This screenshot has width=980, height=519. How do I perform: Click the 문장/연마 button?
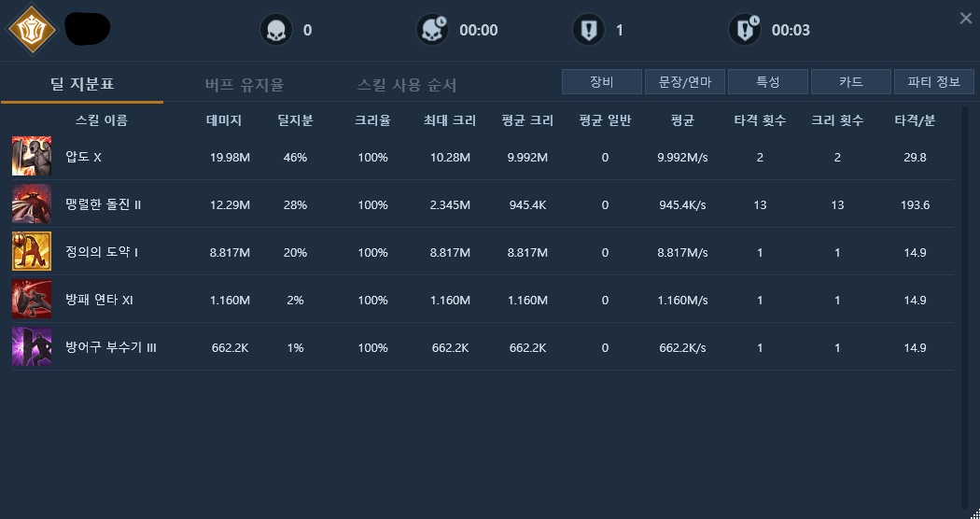pos(684,82)
